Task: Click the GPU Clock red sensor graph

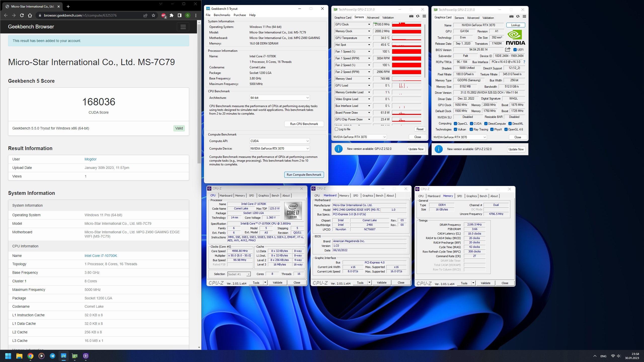Action: pyautogui.click(x=407, y=24)
